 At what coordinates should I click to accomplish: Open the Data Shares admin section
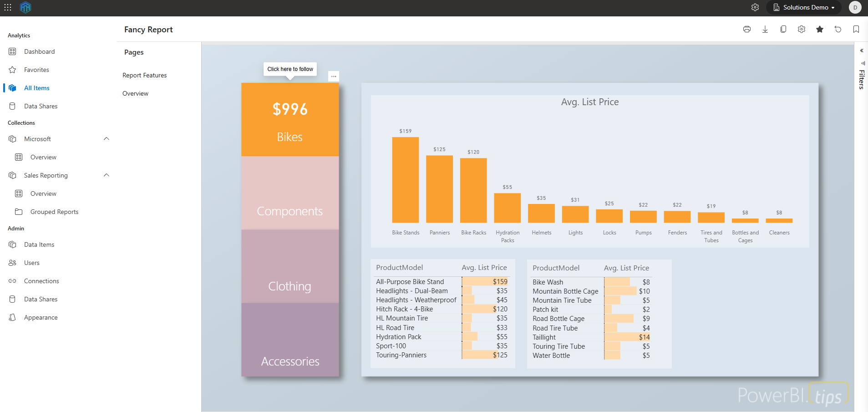(40, 299)
